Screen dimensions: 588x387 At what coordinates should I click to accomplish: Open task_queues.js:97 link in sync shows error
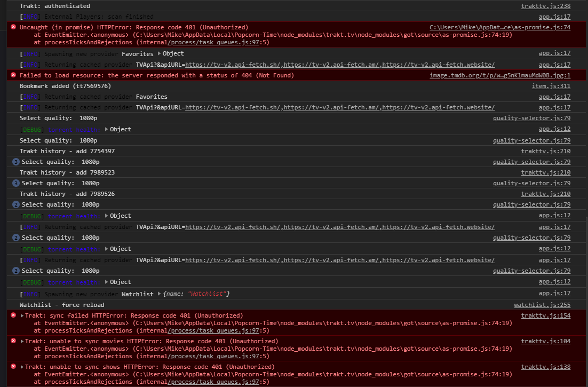[x=213, y=382]
